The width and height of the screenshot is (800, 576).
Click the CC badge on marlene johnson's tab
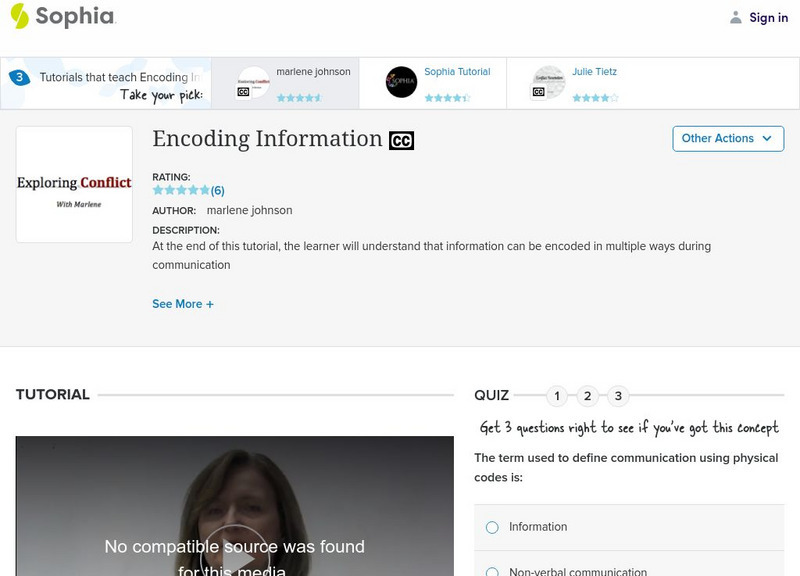(243, 92)
